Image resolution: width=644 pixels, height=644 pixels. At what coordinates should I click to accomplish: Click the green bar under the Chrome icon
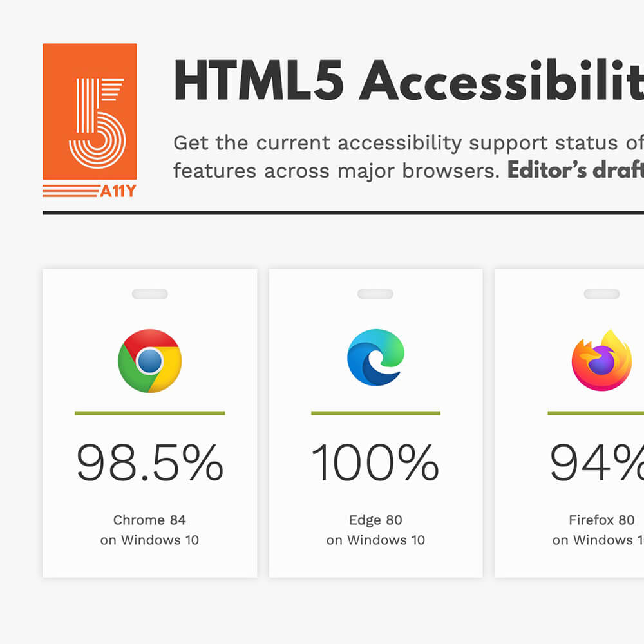pos(149,413)
